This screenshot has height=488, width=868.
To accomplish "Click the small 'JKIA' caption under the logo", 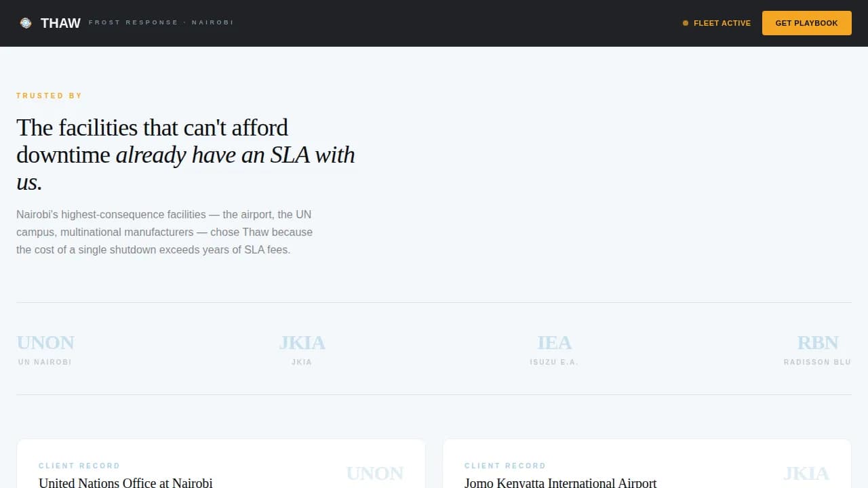I will [302, 362].
